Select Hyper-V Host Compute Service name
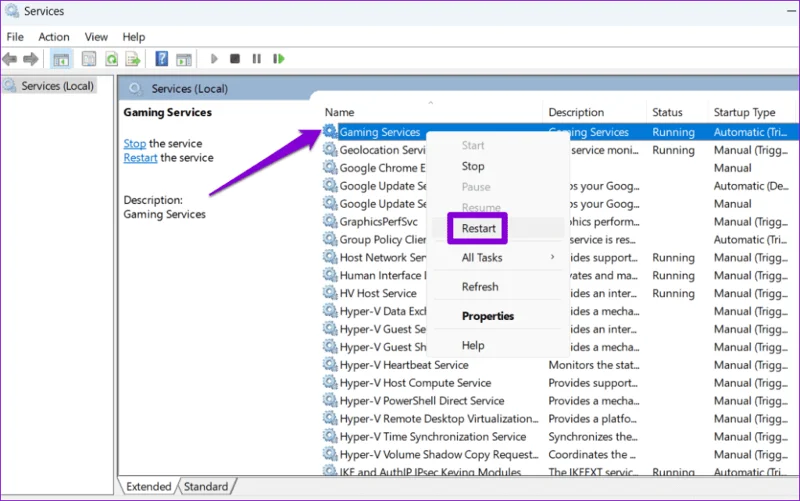Viewport: 800px width, 501px height. coord(415,383)
